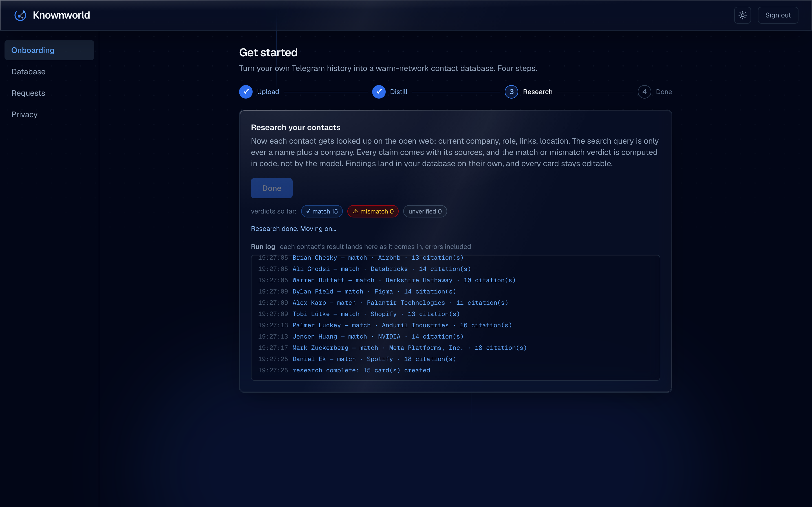Click the Upload step label
The height and width of the screenshot is (507, 812).
(x=268, y=92)
